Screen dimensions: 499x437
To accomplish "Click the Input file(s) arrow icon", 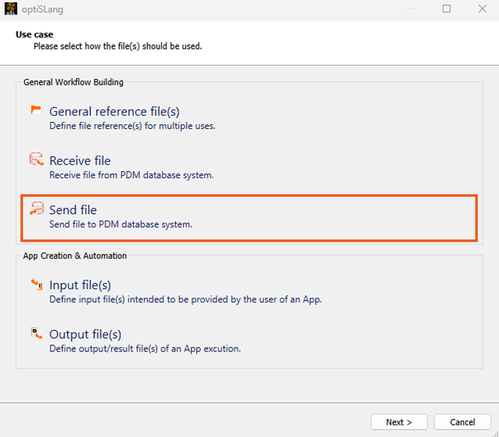I will 37,284.
